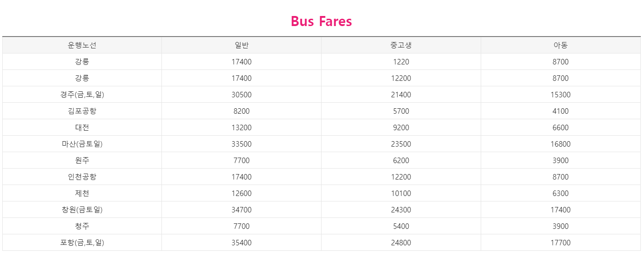The width and height of the screenshot is (644, 254).
Task: Select the 일반 column header
Action: (x=242, y=45)
